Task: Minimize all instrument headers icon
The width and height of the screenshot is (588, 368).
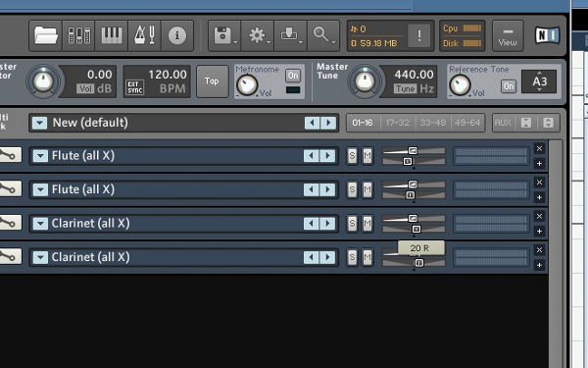Action: tap(525, 123)
